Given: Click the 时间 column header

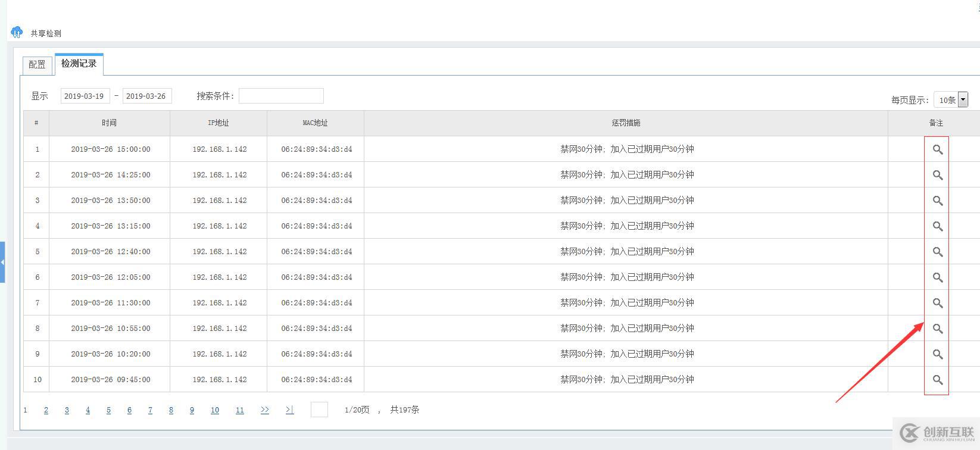Looking at the screenshot, I should [x=110, y=123].
